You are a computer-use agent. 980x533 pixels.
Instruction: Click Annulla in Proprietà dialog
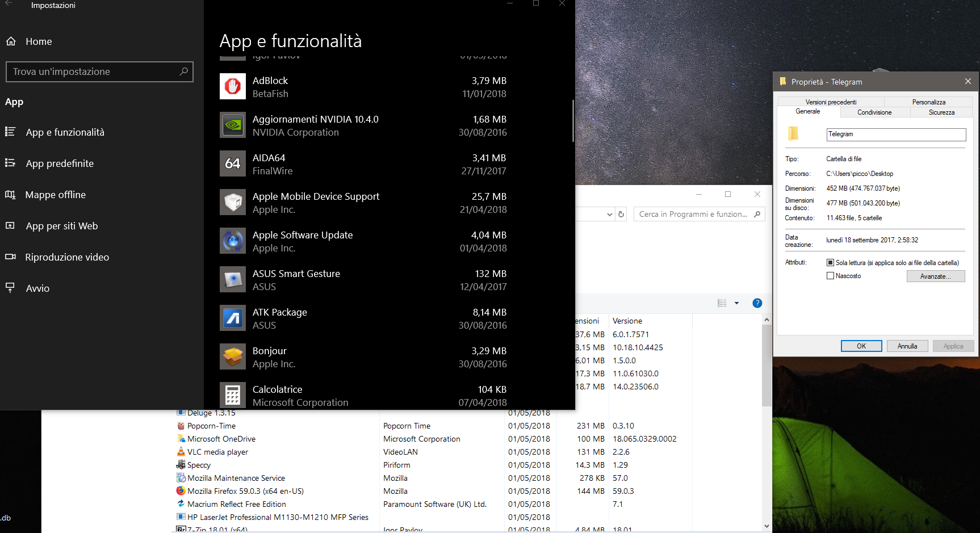tap(907, 346)
